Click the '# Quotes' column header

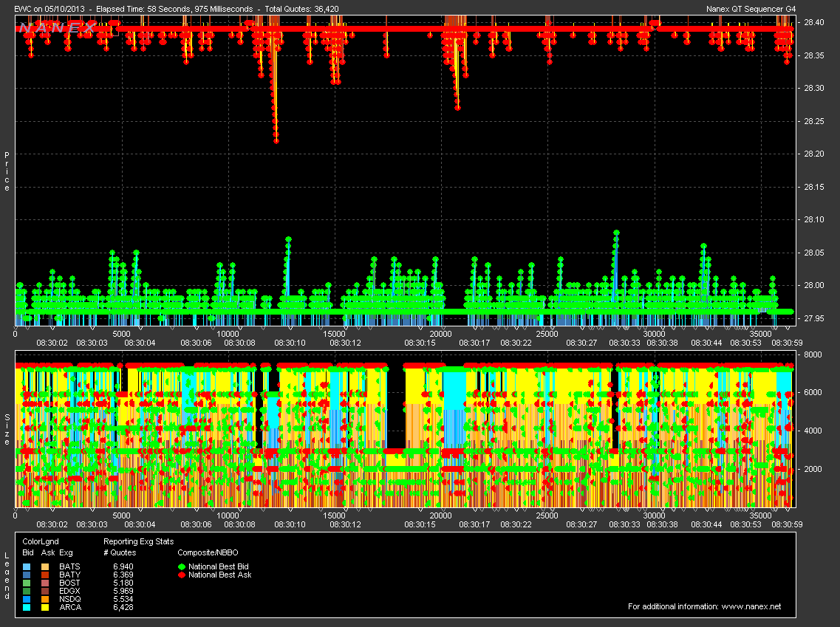coord(120,552)
